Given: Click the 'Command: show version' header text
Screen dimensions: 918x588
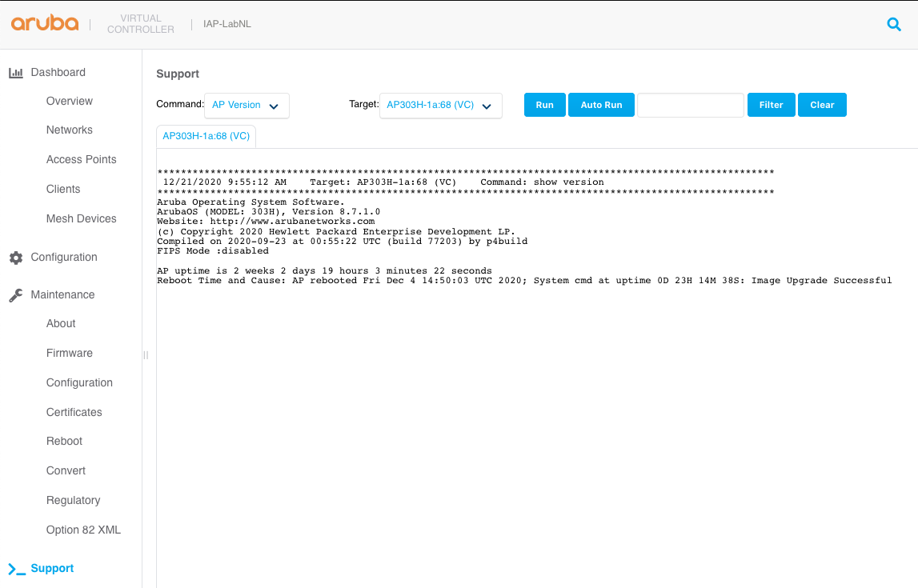Looking at the screenshot, I should tap(542, 182).
